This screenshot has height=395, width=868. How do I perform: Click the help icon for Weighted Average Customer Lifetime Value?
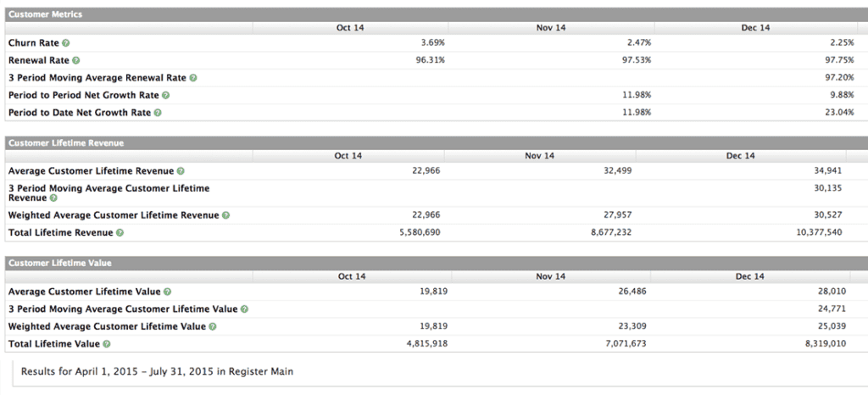pyautogui.click(x=212, y=326)
